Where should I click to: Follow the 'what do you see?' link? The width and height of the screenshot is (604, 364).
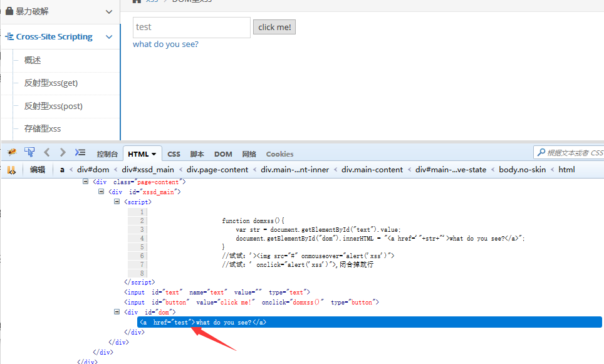[165, 44]
